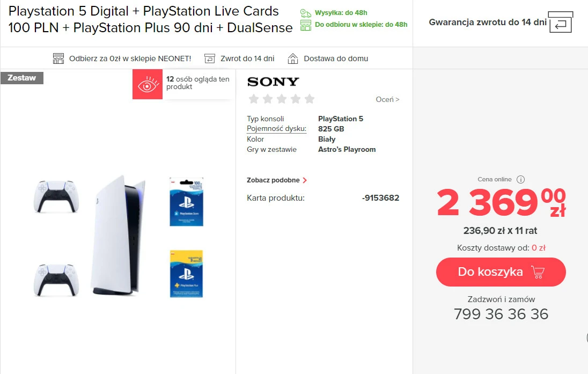Click the shipping truck icon near Wysyłka

[306, 13]
